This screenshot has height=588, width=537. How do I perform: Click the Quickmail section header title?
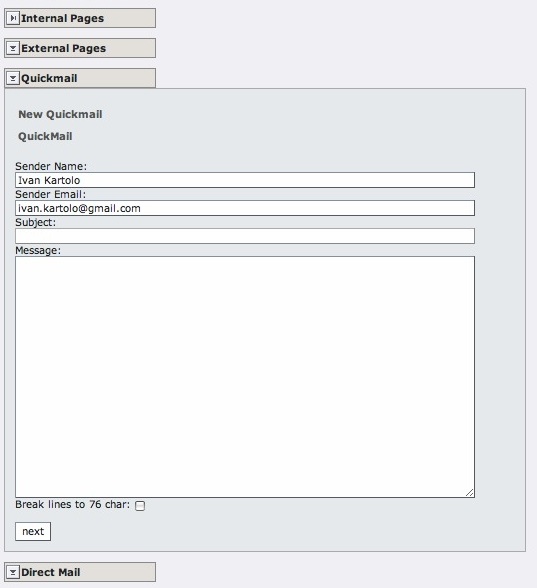[x=49, y=78]
